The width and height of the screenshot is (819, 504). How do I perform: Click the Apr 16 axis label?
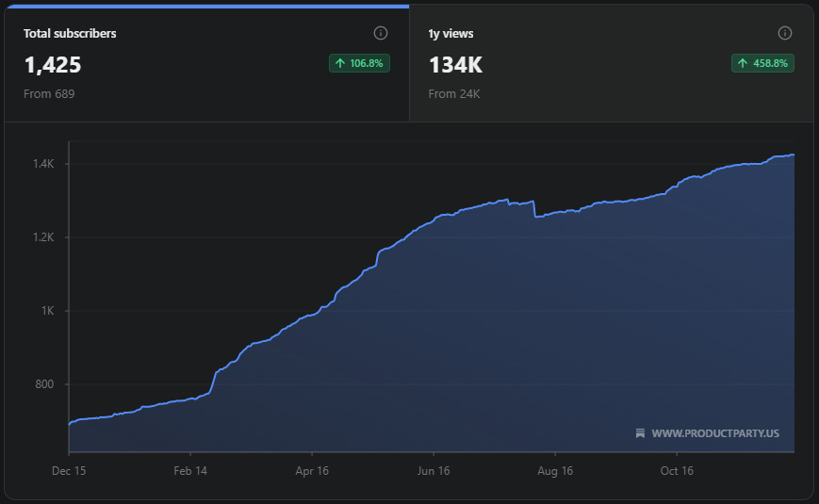(312, 471)
